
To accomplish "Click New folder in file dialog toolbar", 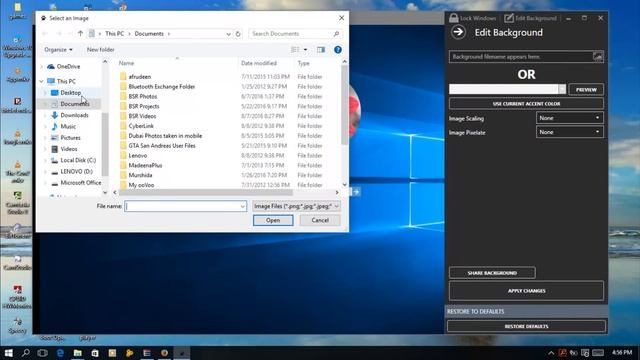I will [100, 50].
